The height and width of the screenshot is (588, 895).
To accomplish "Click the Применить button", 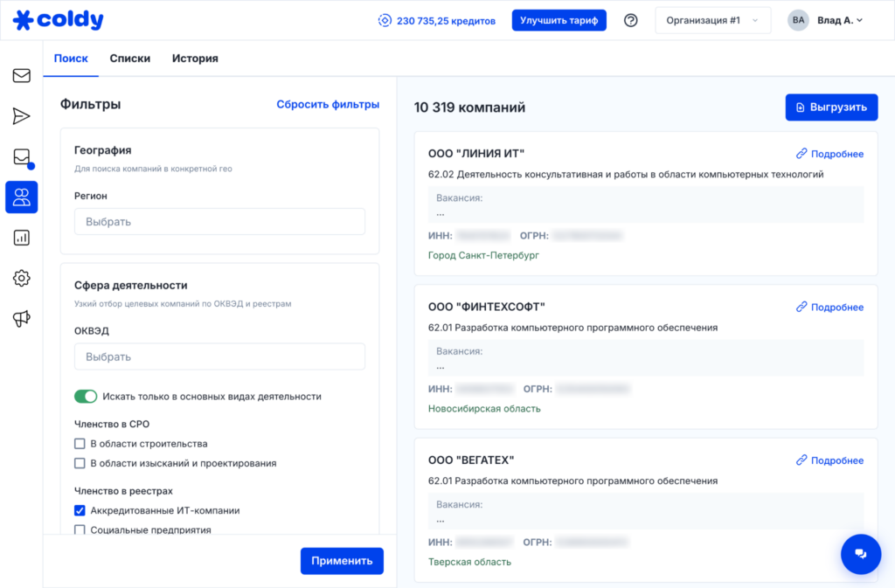I will (342, 561).
